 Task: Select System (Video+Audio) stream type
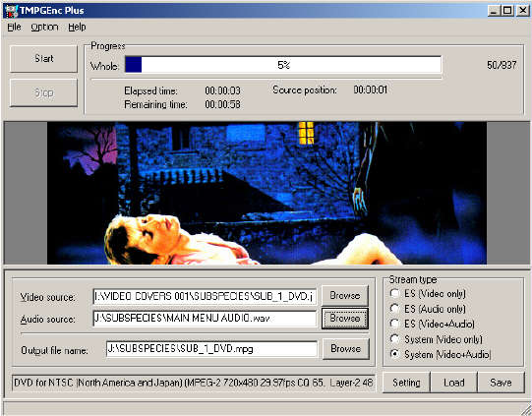click(x=441, y=354)
